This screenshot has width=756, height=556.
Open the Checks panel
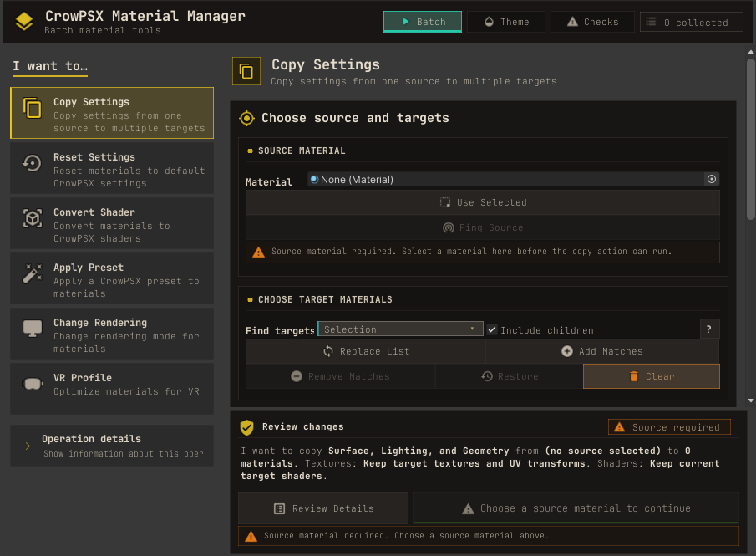click(x=592, y=22)
